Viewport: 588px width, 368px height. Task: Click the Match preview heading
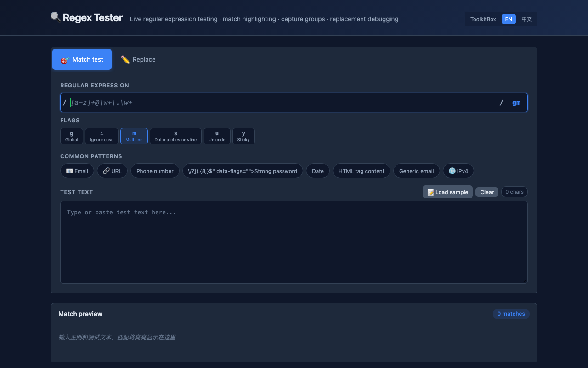tap(80, 314)
